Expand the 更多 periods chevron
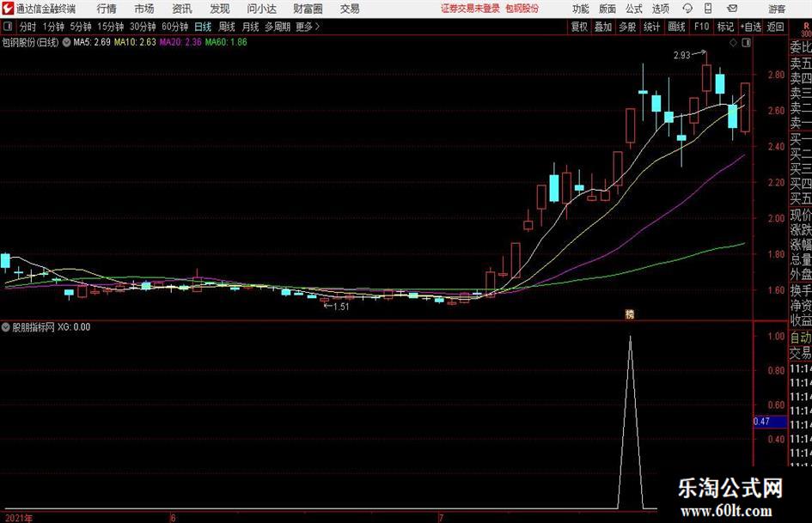 tap(317, 27)
